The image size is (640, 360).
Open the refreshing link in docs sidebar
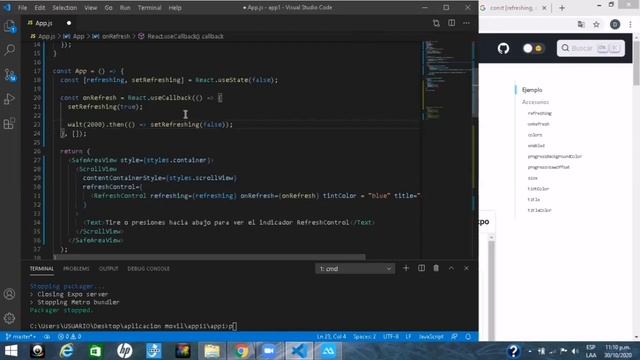coord(540,113)
